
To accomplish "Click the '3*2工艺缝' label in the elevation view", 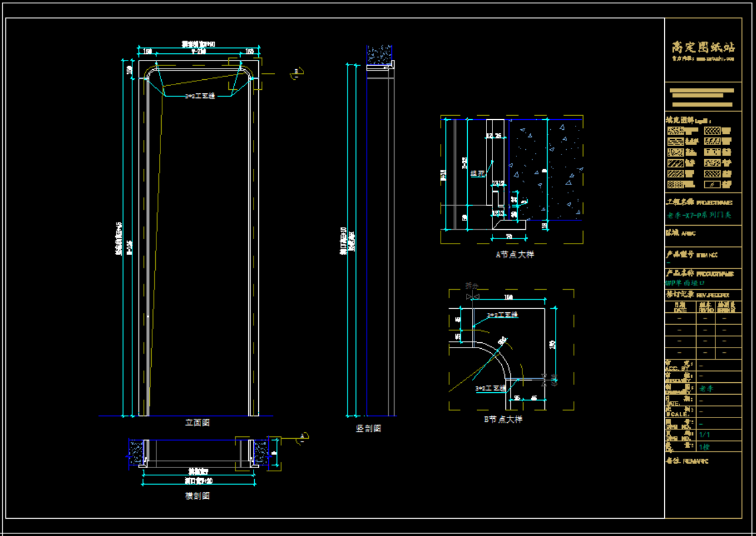I will pos(200,96).
